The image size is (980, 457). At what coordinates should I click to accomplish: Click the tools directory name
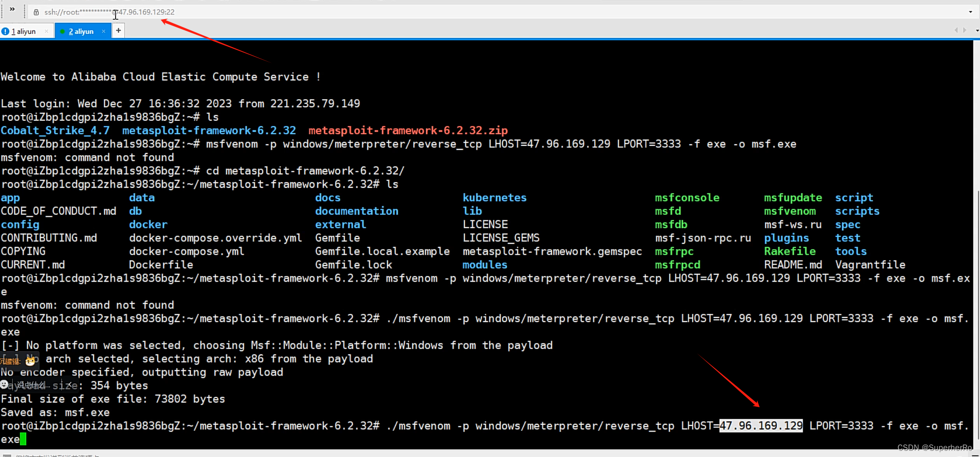[851, 252]
